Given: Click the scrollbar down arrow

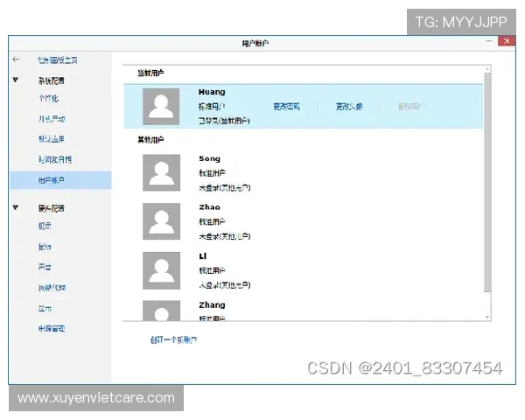Looking at the screenshot, I should (x=487, y=316).
